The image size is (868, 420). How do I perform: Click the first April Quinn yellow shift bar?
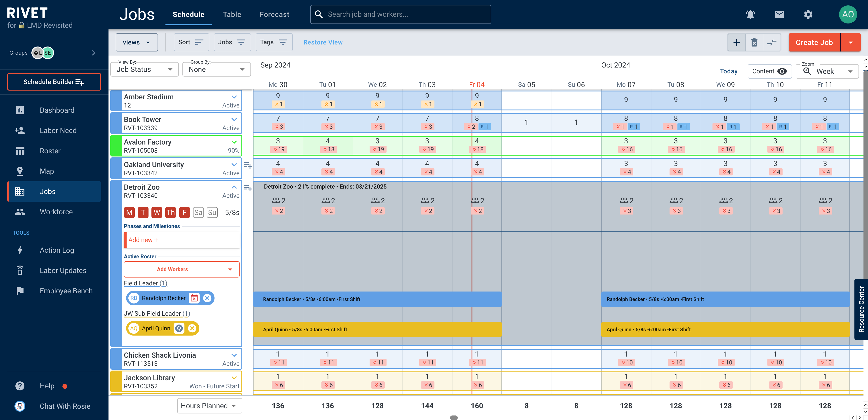377,329
